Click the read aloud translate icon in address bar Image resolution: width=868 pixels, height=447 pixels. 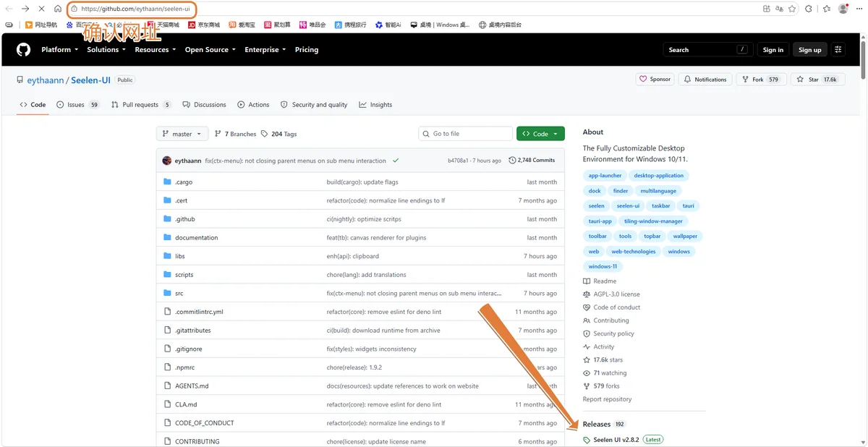pyautogui.click(x=779, y=9)
